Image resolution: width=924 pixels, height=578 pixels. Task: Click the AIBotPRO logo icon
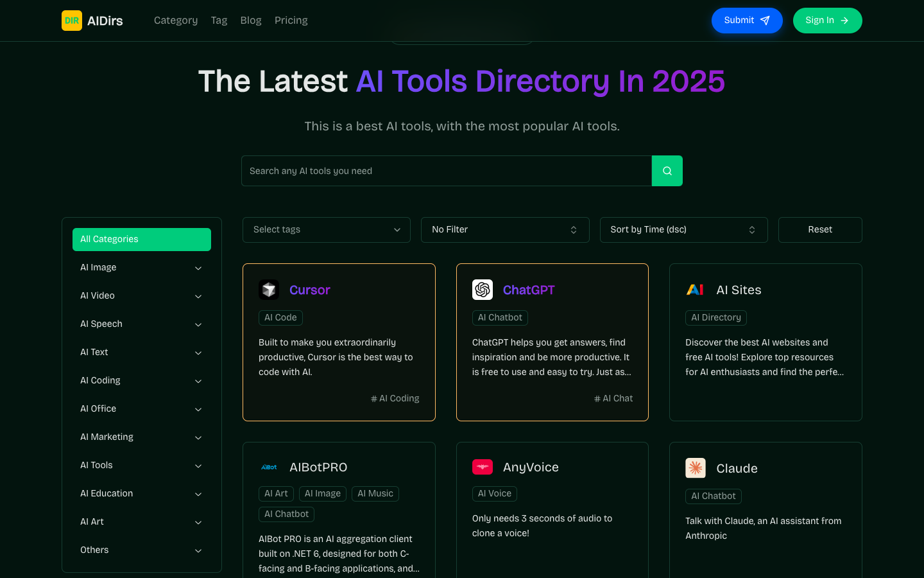pyautogui.click(x=269, y=467)
